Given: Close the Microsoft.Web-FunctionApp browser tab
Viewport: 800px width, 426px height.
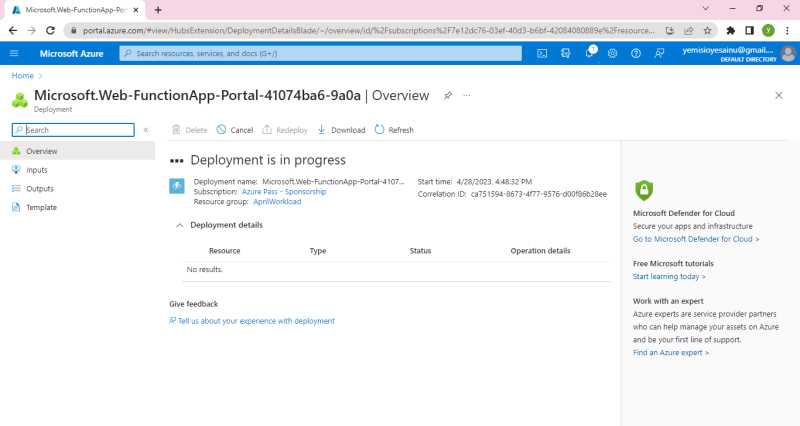Looking at the screenshot, I should tap(136, 10).
